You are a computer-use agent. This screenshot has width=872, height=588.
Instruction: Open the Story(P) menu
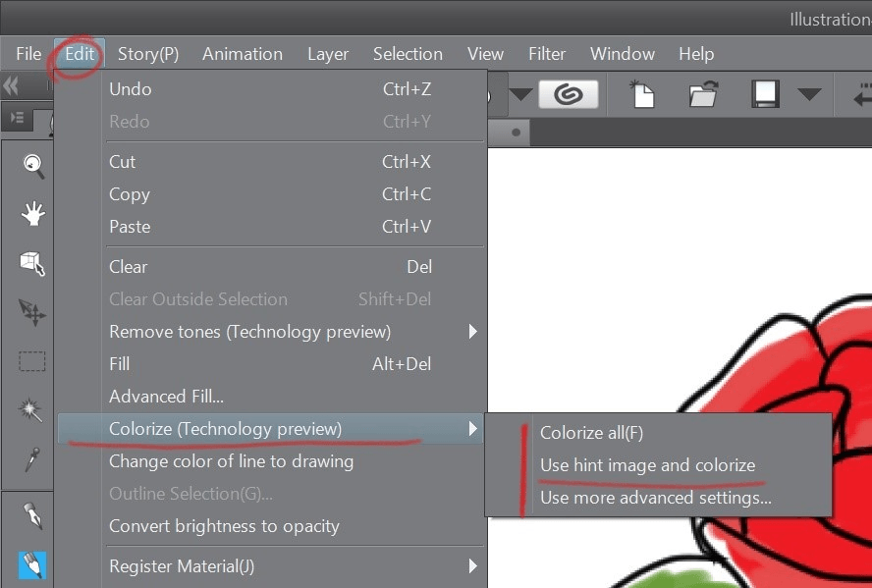(x=148, y=54)
